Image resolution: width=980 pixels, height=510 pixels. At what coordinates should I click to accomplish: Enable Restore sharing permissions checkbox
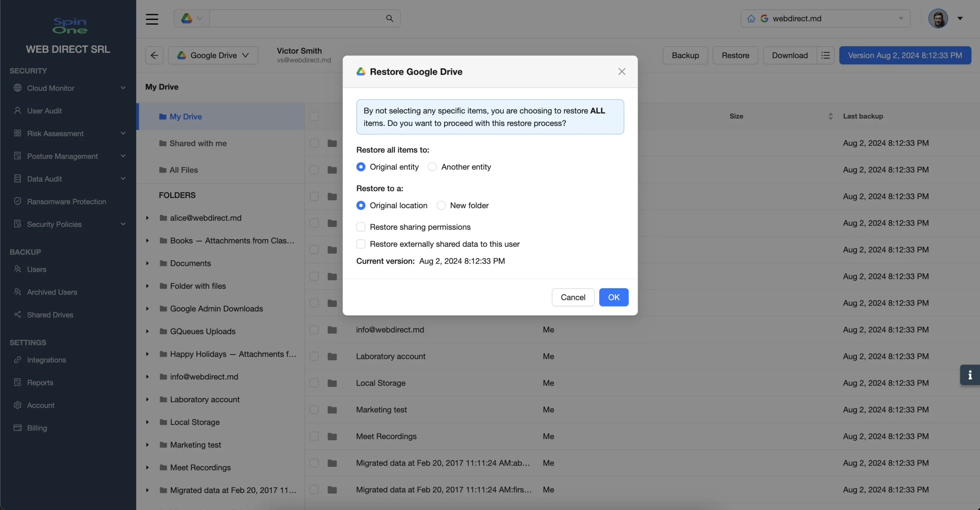[x=361, y=227]
